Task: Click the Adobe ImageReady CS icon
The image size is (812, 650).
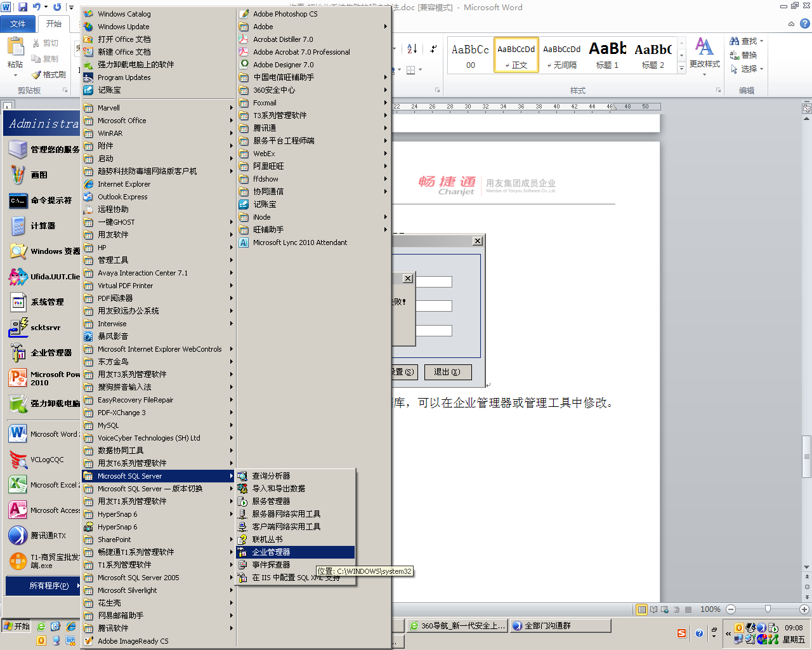Action: (88, 641)
